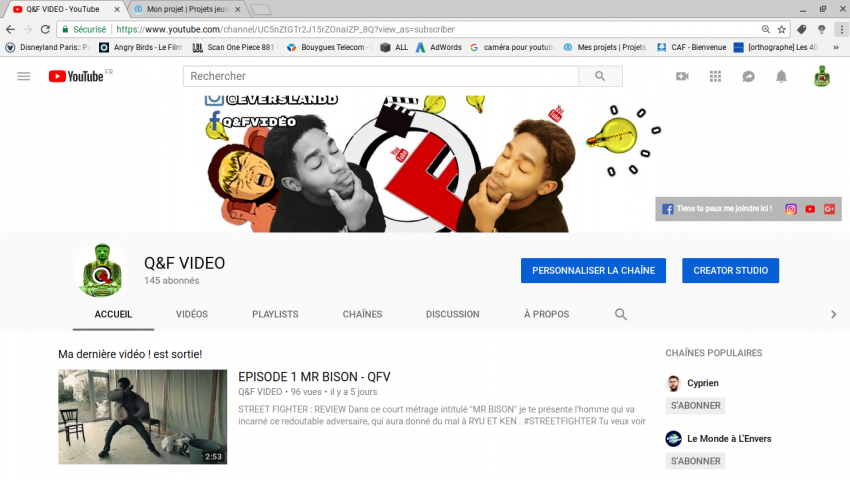Open the [orthographe] bookmark
Screen dimensions: 850x480
776,47
